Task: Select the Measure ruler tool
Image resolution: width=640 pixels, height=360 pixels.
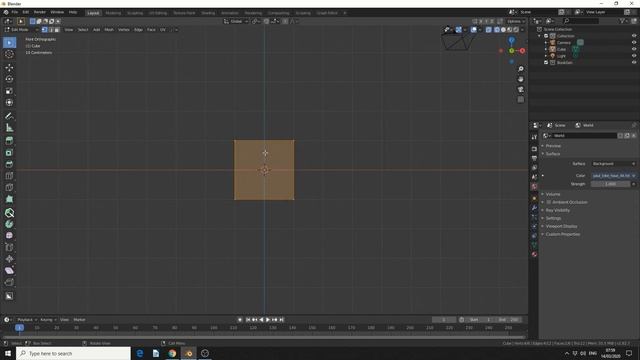Action: [x=9, y=128]
